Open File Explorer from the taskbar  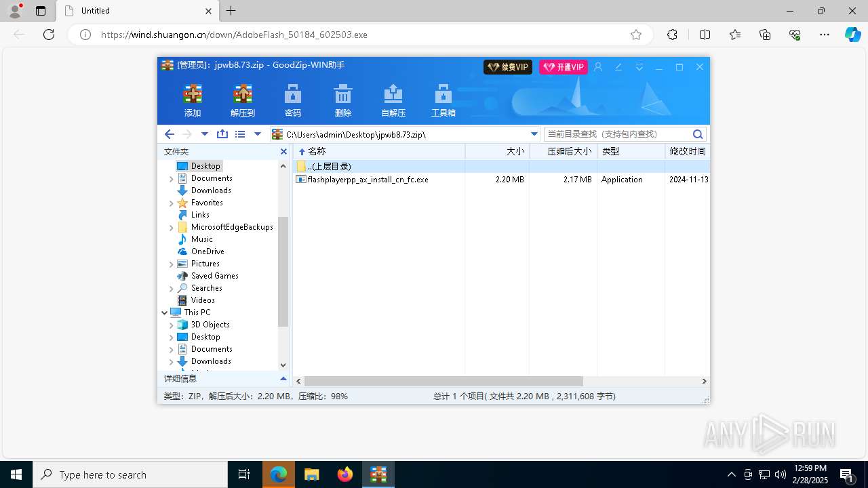coord(312,474)
